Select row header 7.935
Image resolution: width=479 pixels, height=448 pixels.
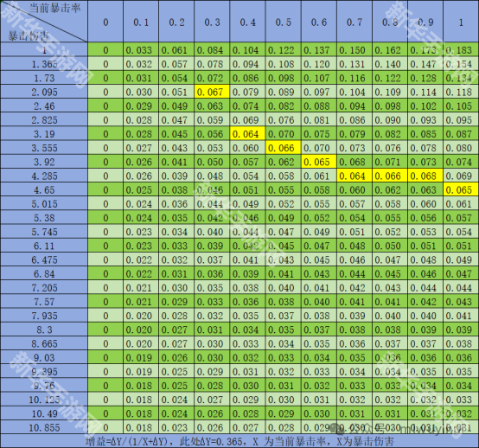pos(44,316)
